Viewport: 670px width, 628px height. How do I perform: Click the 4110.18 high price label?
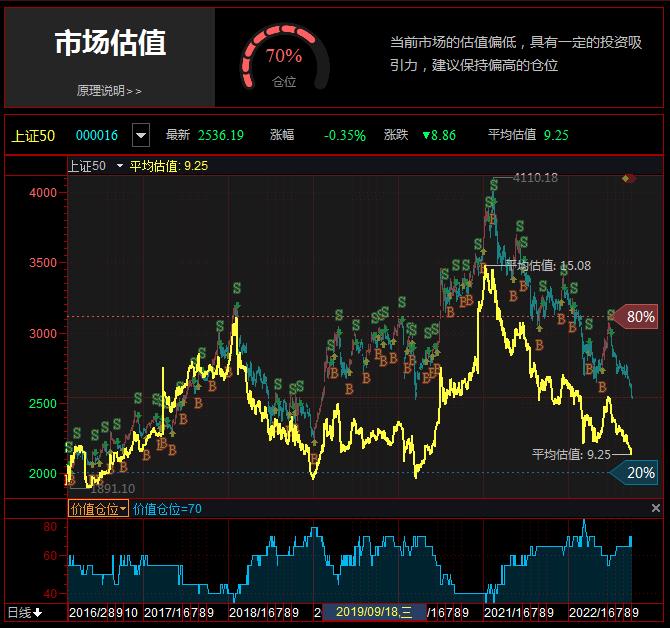point(534,178)
